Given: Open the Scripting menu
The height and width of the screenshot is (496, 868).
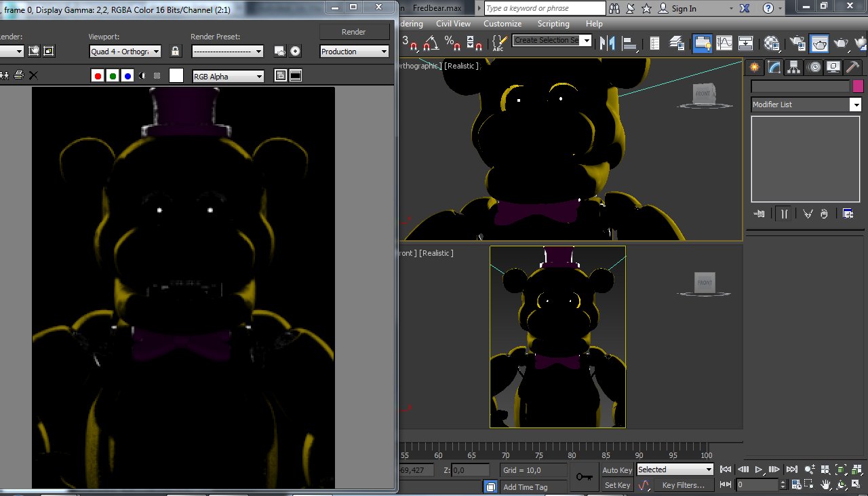Looking at the screenshot, I should 553,23.
